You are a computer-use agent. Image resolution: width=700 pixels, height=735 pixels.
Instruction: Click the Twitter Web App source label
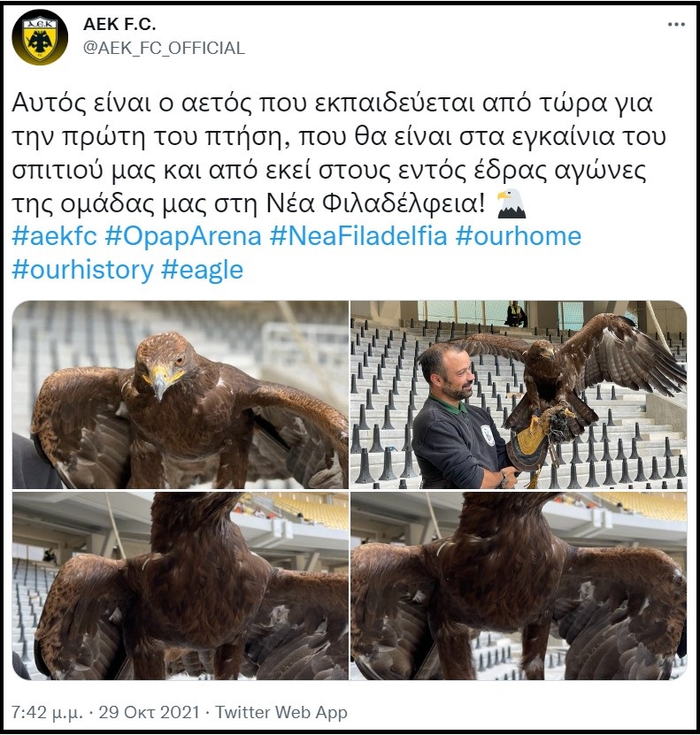pos(281,713)
